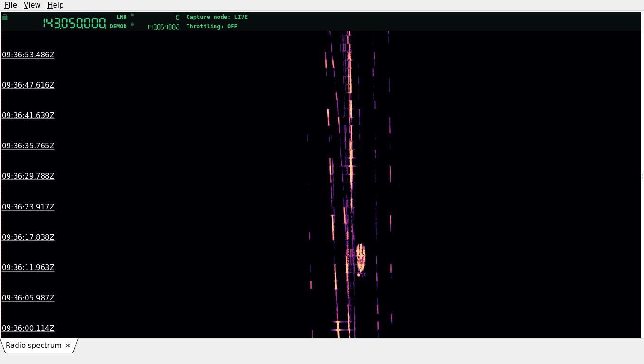Click the Throttling: OFF text
Viewport: 644px width, 364px height.
tap(212, 27)
